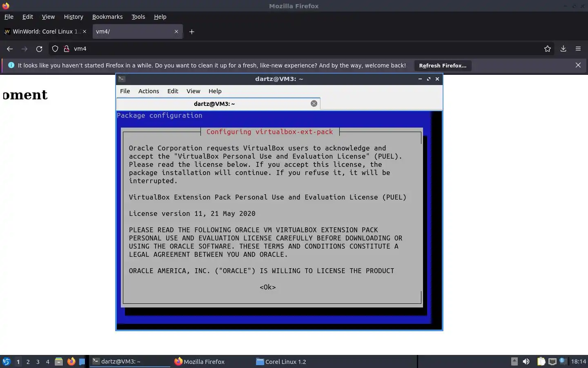Click the terminal window title icon
The image size is (588, 368).
pyautogui.click(x=122, y=79)
